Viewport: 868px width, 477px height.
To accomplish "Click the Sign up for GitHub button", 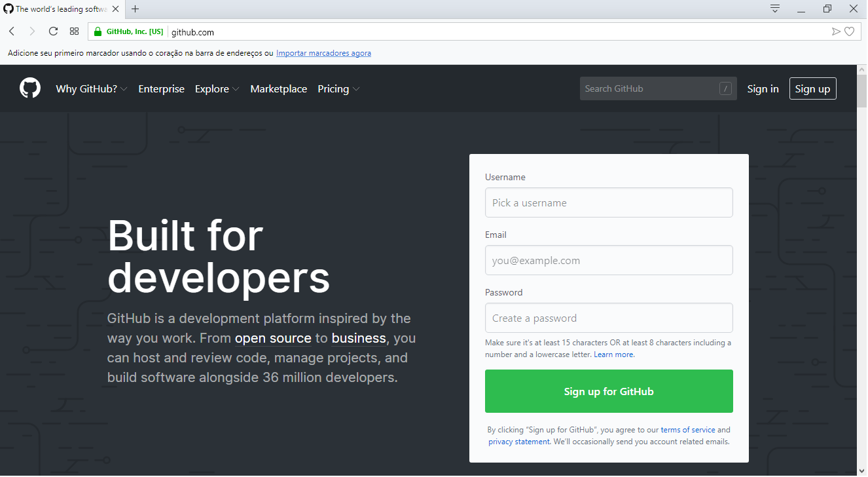I will (608, 391).
